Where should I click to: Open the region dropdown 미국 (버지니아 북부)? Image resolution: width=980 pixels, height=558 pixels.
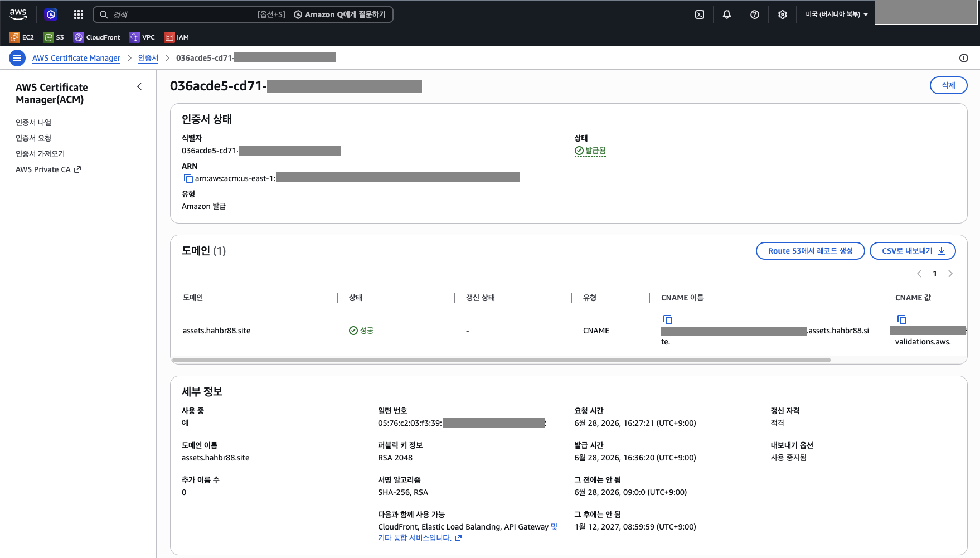coord(836,14)
